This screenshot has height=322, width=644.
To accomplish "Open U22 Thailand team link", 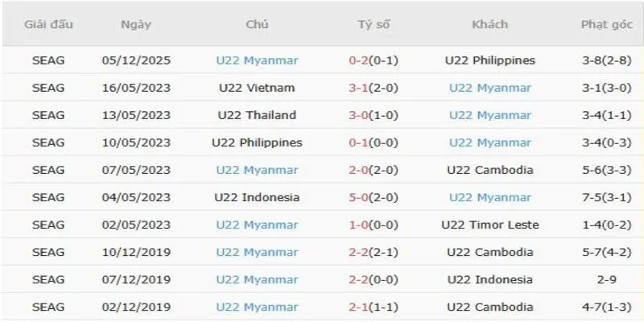I will pos(257,115).
